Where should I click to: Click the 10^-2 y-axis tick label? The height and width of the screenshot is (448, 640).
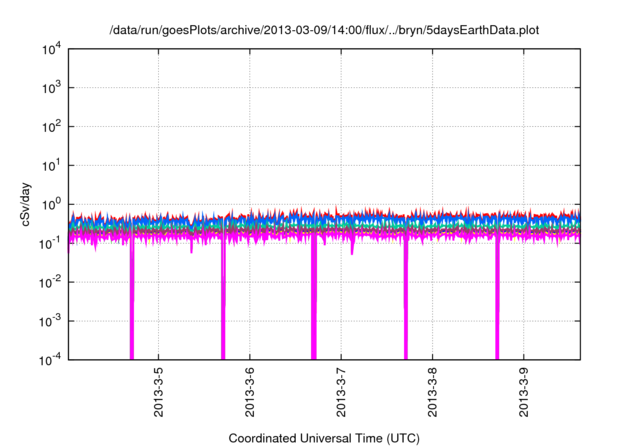coord(50,282)
